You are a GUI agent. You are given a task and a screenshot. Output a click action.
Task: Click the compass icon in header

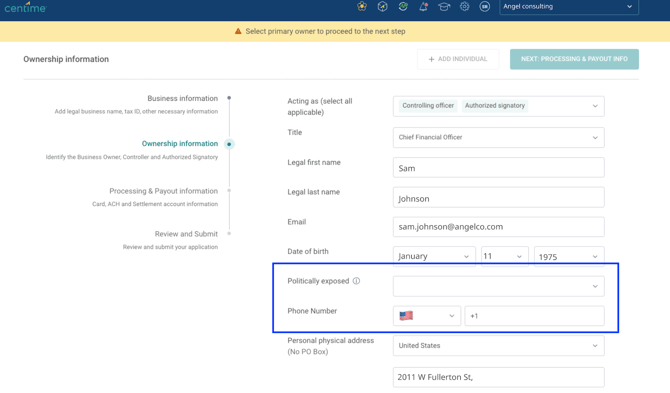[382, 6]
